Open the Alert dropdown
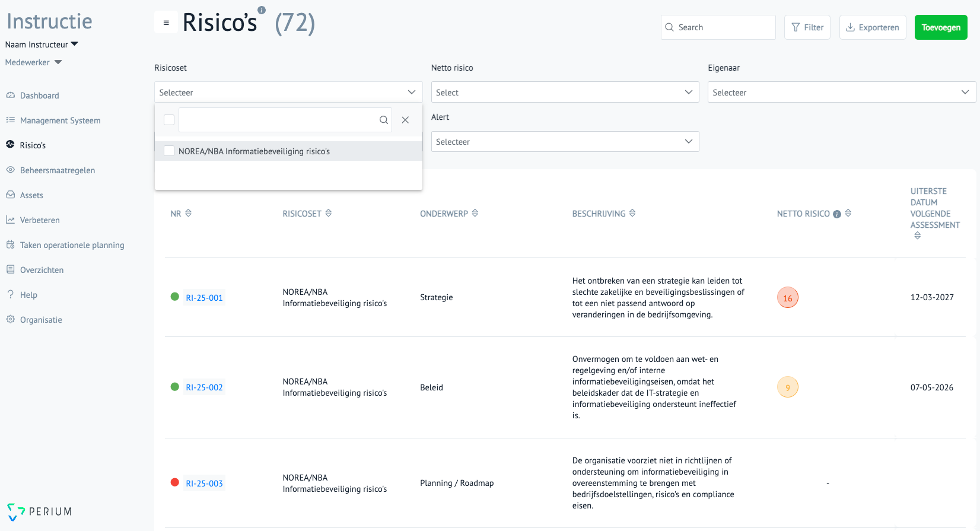 [x=565, y=142]
